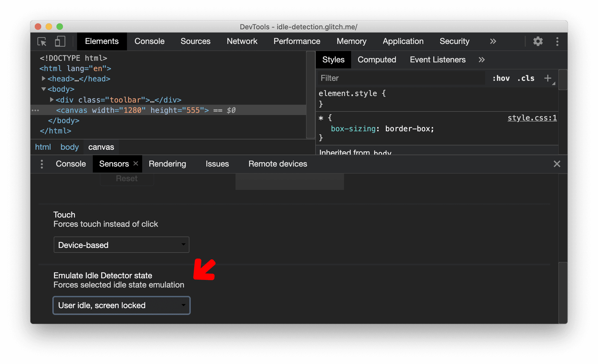This screenshot has height=364, width=598.
Task: Click the inspect element cursor icon
Action: 43,41
